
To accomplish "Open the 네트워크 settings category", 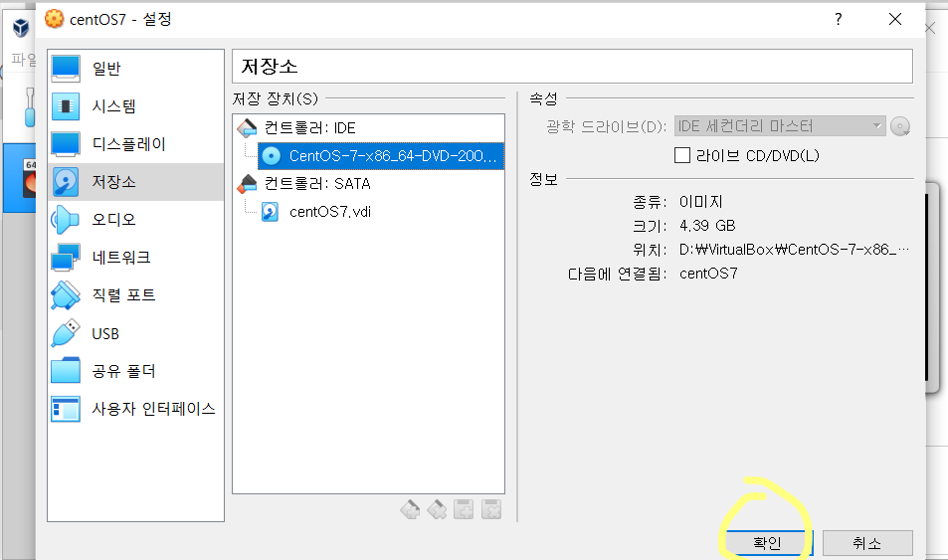I will click(x=135, y=257).
